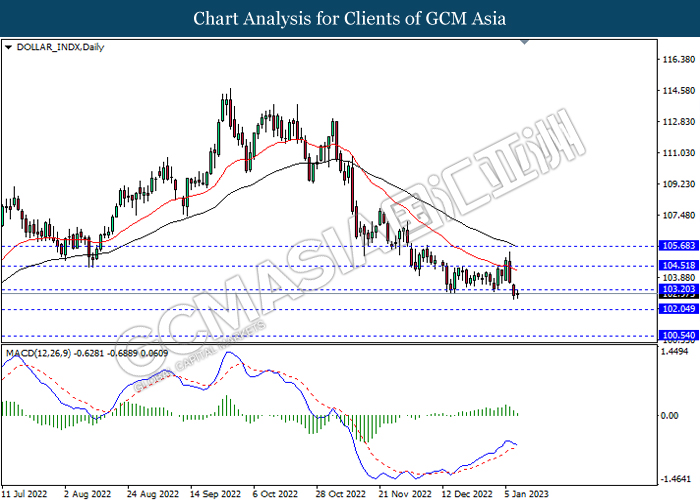Click the 21 Nov 2022 date label
Screen dimensions: 700x500
[405, 494]
